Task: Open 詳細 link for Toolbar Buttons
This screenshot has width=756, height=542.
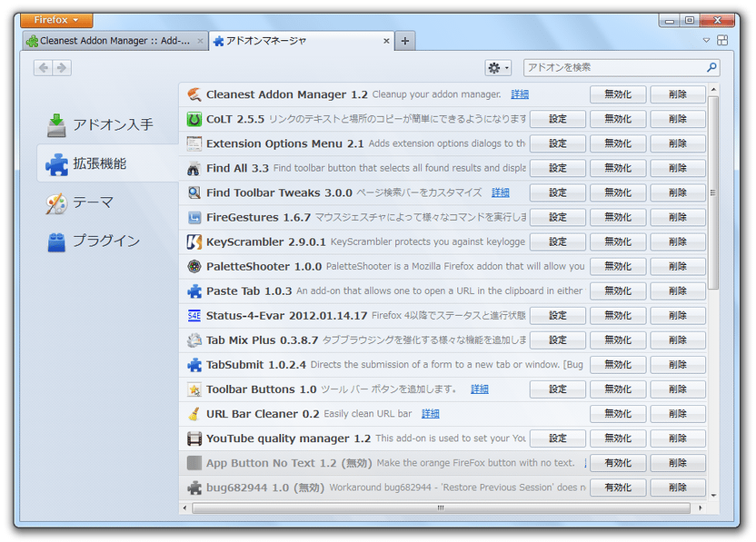Action: (480, 389)
